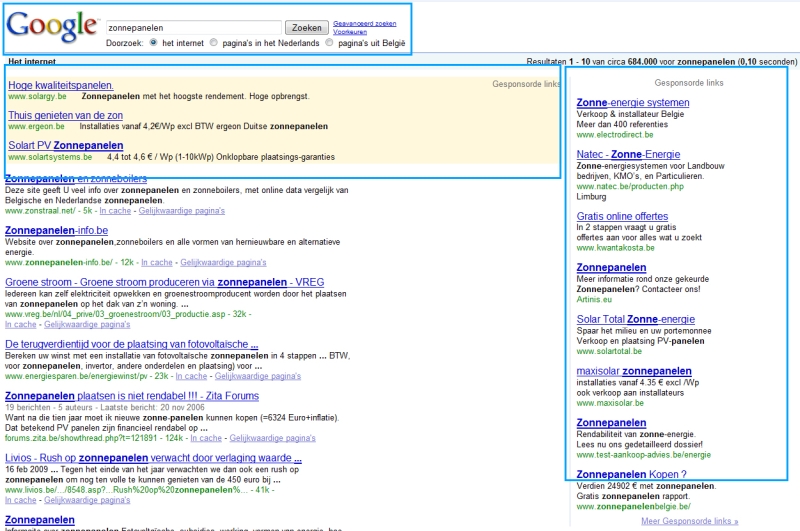Select 'pagina's uit België' radio button
The height and width of the screenshot is (531, 800).
click(x=329, y=43)
